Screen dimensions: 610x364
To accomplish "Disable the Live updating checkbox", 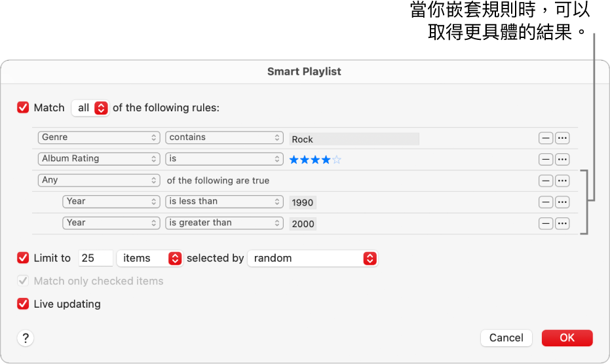I will pyautogui.click(x=24, y=304).
